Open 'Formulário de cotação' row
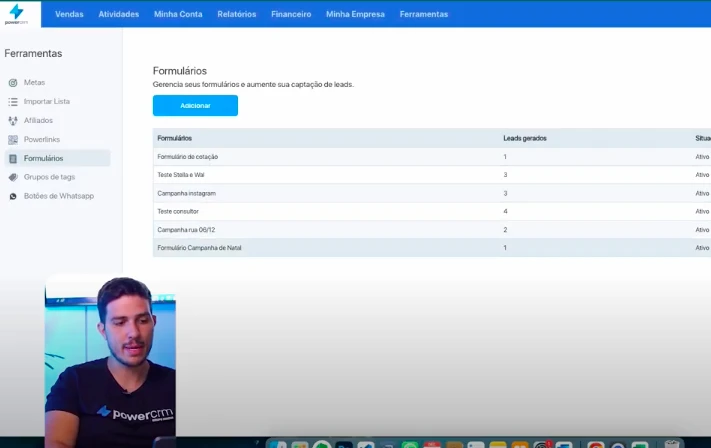The height and width of the screenshot is (448, 711). [432, 157]
